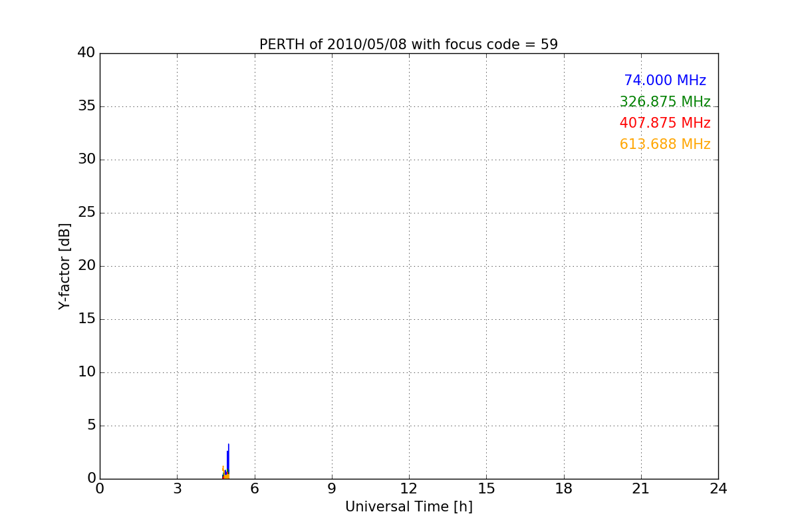Click the y-axis tick label 25

coord(86,213)
